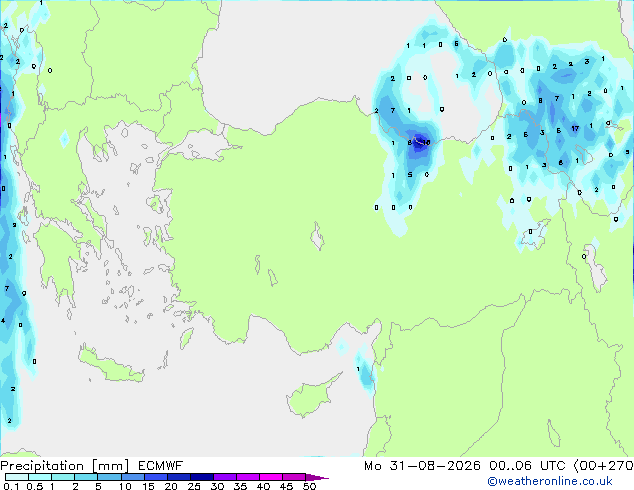
Task: Click the dark blue precipitation maximum on the Black Sea coast
Action: pos(418,142)
